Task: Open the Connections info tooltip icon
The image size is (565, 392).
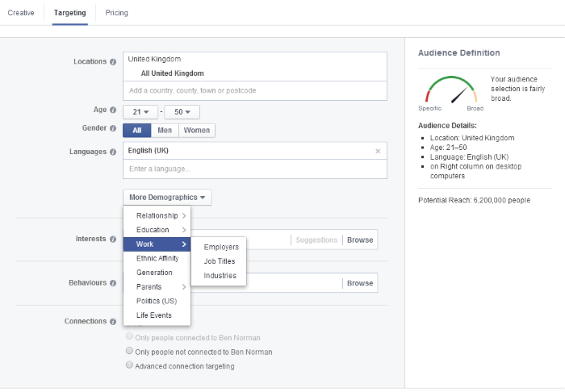Action: (x=113, y=322)
